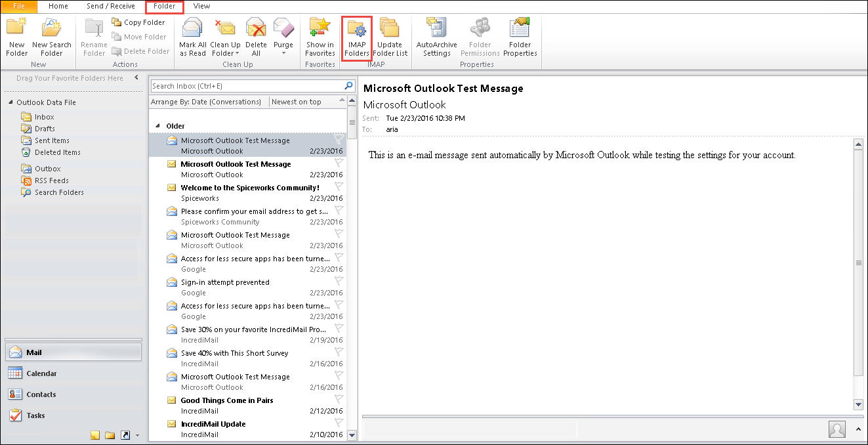Open the View ribbon tab

(201, 6)
